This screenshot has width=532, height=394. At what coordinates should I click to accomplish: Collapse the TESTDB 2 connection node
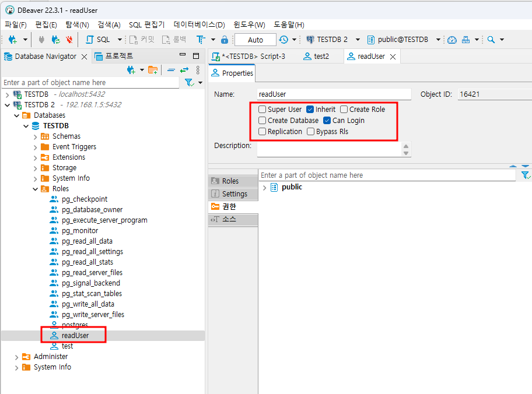pos(7,105)
